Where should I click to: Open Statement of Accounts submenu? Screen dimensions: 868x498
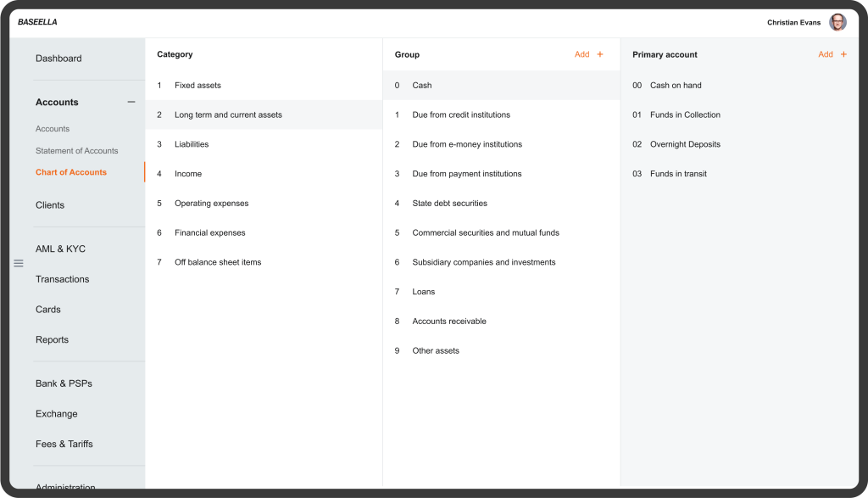point(76,151)
